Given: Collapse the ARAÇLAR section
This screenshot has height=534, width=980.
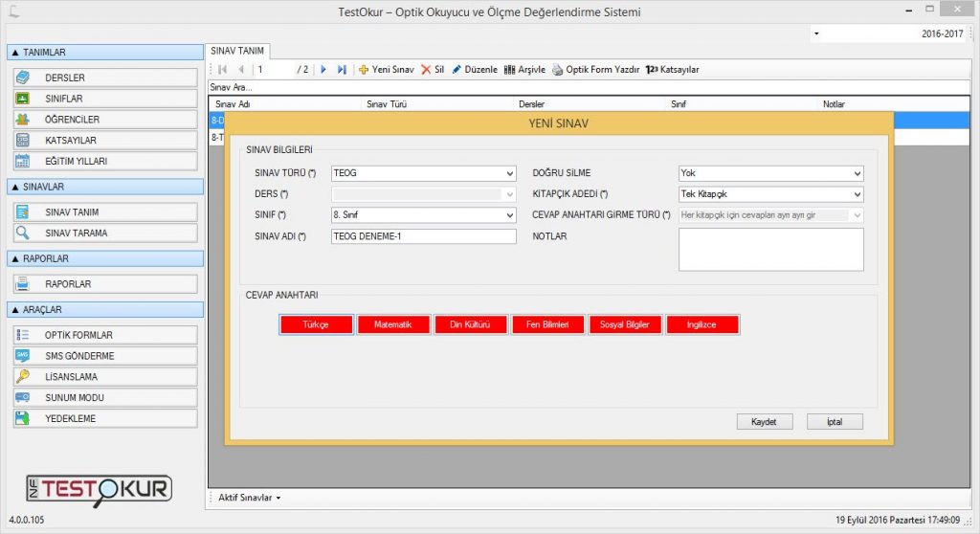Looking at the screenshot, I should point(105,309).
